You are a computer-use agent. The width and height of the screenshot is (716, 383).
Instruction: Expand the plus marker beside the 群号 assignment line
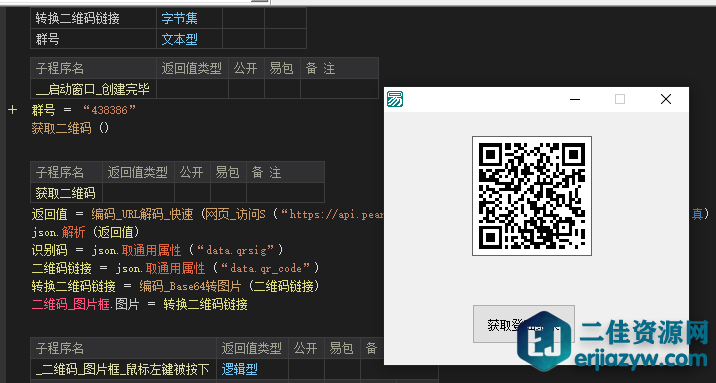pyautogui.click(x=12, y=110)
